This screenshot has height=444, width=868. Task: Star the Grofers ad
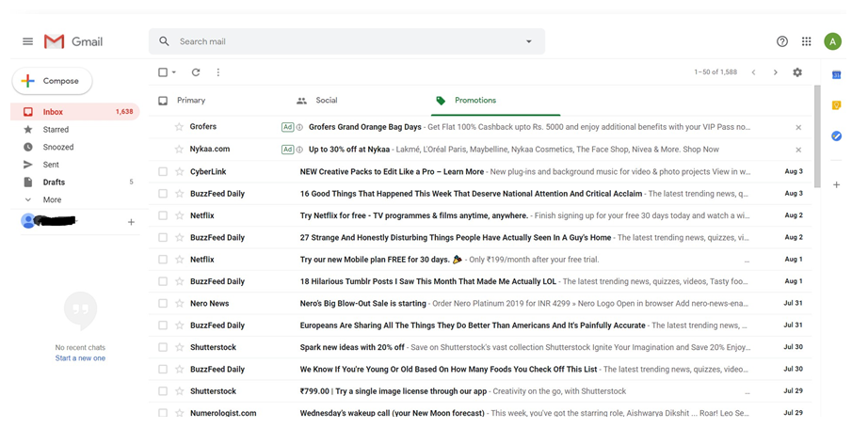[x=180, y=127]
